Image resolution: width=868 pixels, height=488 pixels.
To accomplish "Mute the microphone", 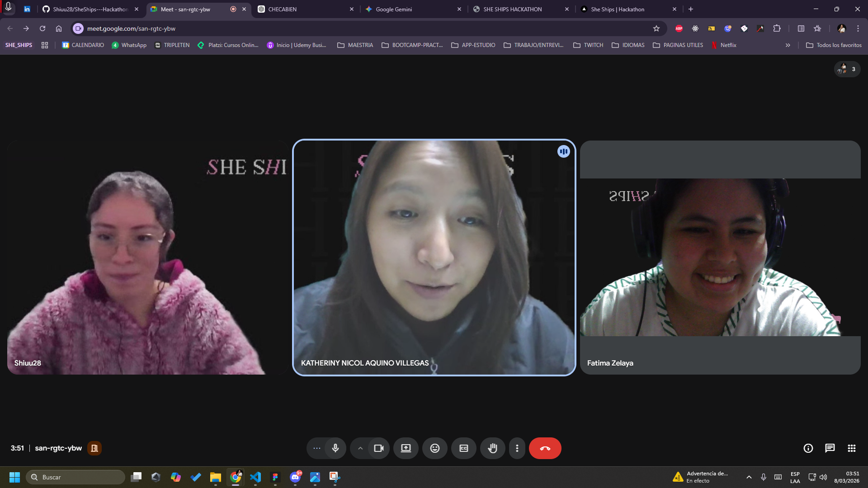I will (335, 448).
